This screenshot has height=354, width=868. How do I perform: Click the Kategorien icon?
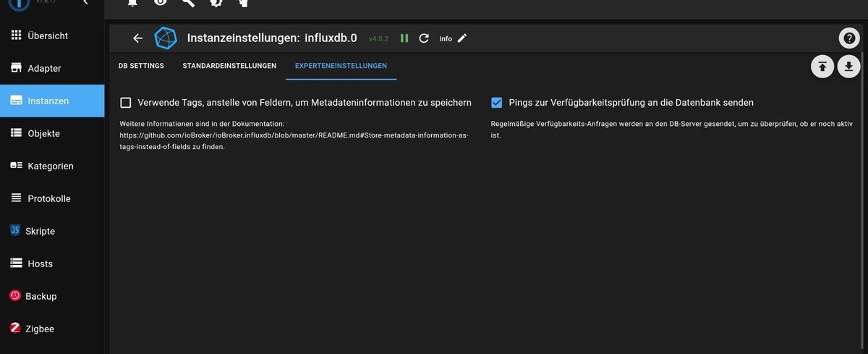coord(16,166)
